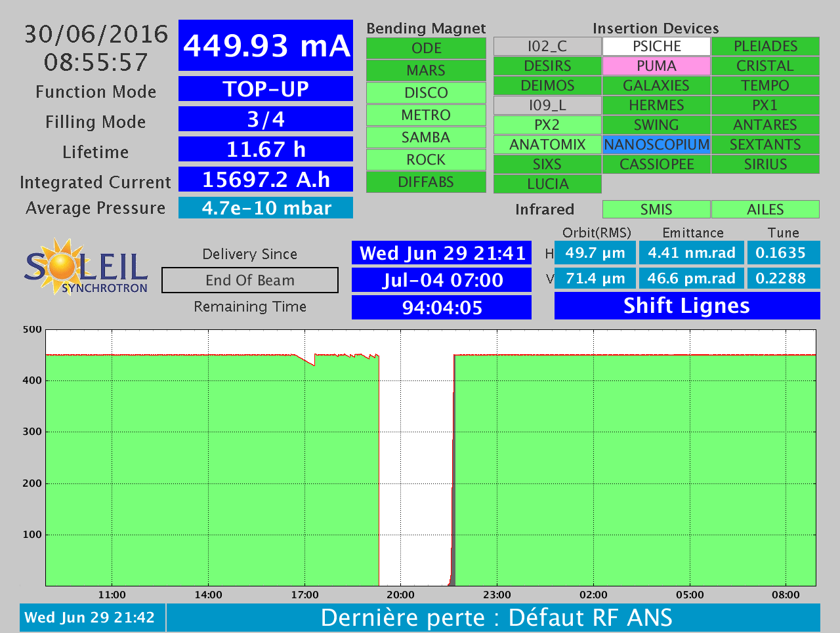Click the ANATOMIX beamline box
The image size is (840, 633).
click(x=547, y=144)
